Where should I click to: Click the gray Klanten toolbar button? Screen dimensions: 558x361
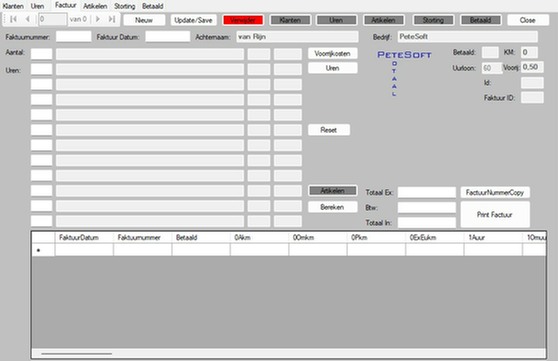(x=290, y=20)
